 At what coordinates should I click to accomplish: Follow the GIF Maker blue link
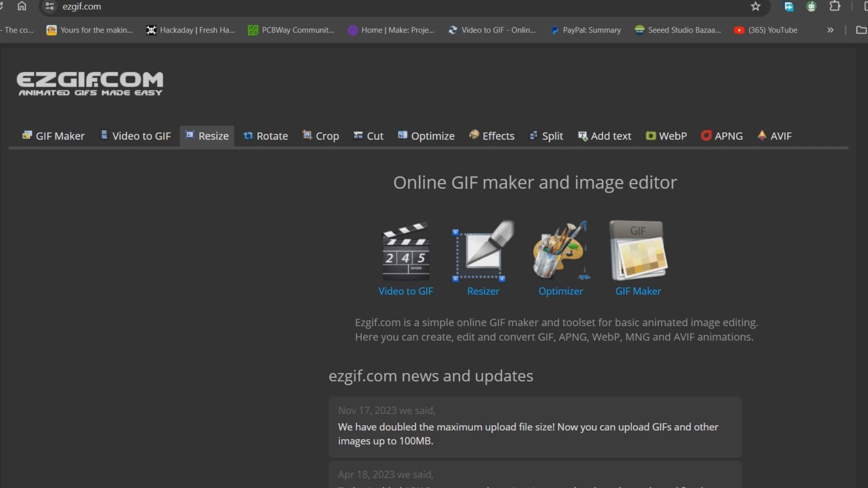pos(638,291)
